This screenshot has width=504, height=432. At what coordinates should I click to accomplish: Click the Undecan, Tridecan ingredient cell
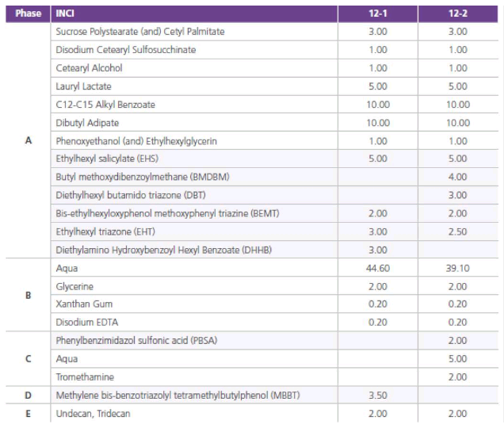click(91, 413)
